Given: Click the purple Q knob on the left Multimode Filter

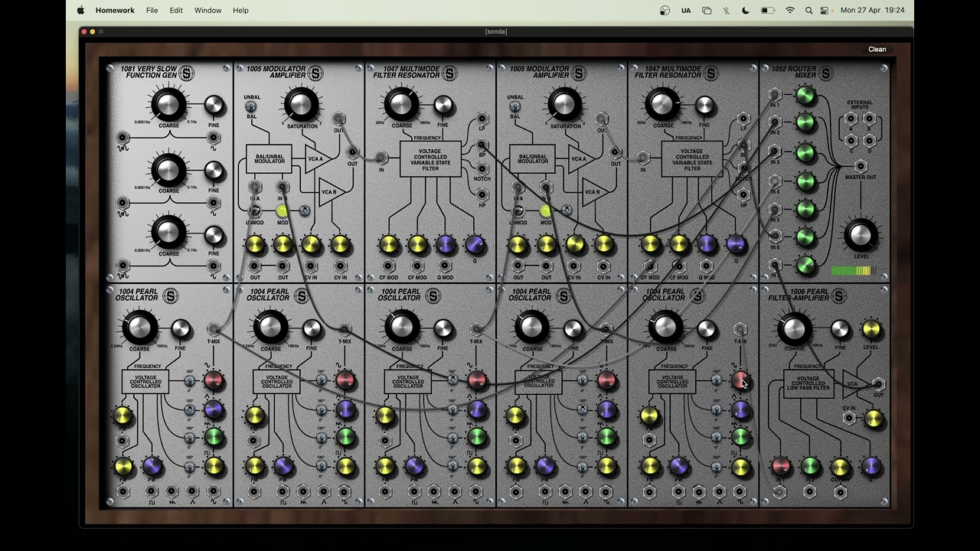Looking at the screenshot, I should pos(475,245).
